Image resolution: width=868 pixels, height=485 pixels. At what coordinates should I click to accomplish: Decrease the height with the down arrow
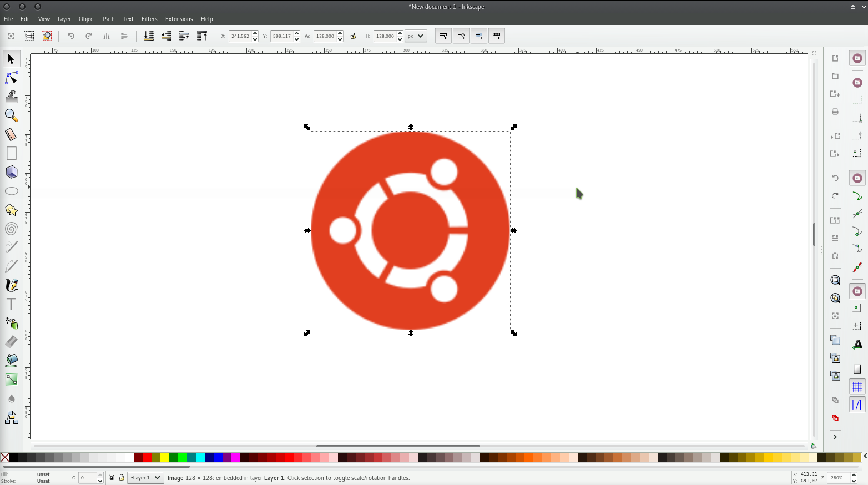coord(400,39)
